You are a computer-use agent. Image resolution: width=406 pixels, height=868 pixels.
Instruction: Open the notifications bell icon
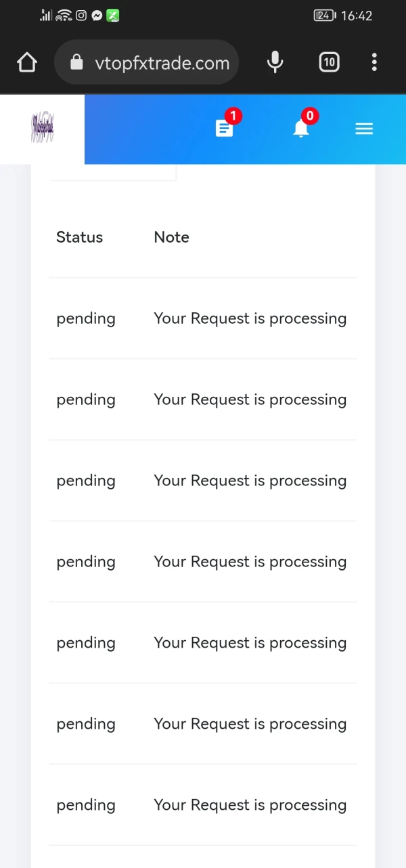(301, 128)
